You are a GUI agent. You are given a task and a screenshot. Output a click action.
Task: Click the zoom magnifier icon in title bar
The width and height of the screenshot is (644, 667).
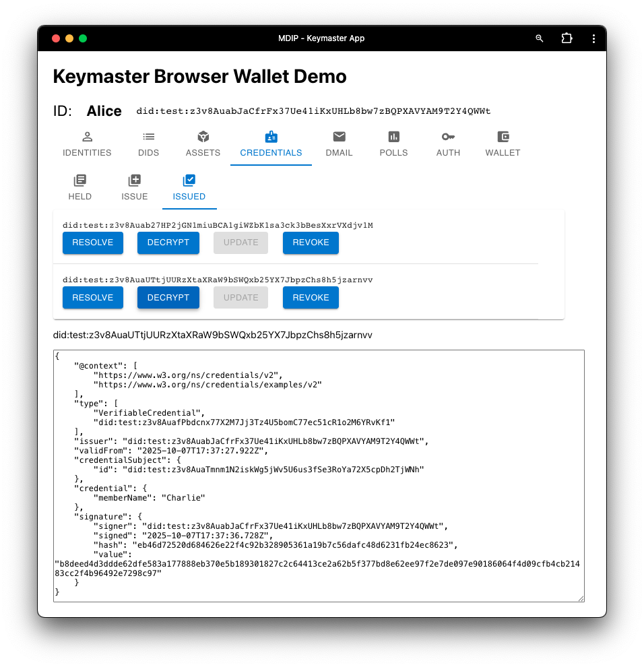pos(540,38)
